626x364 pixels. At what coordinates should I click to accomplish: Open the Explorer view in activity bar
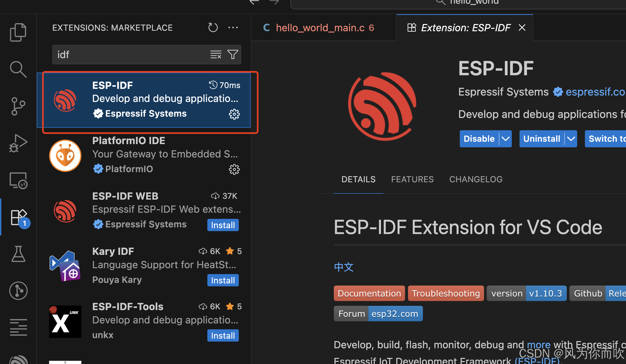pos(18,32)
